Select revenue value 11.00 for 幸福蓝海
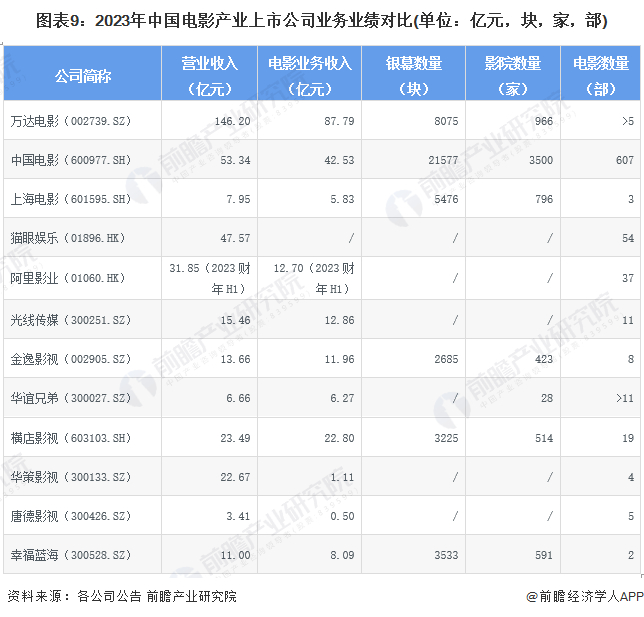This screenshot has height=617, width=644. pos(235,555)
